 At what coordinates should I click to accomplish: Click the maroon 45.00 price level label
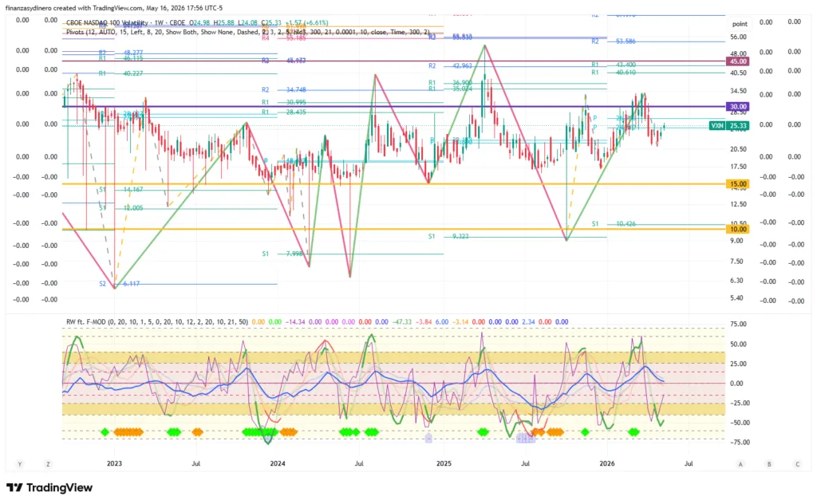737,61
